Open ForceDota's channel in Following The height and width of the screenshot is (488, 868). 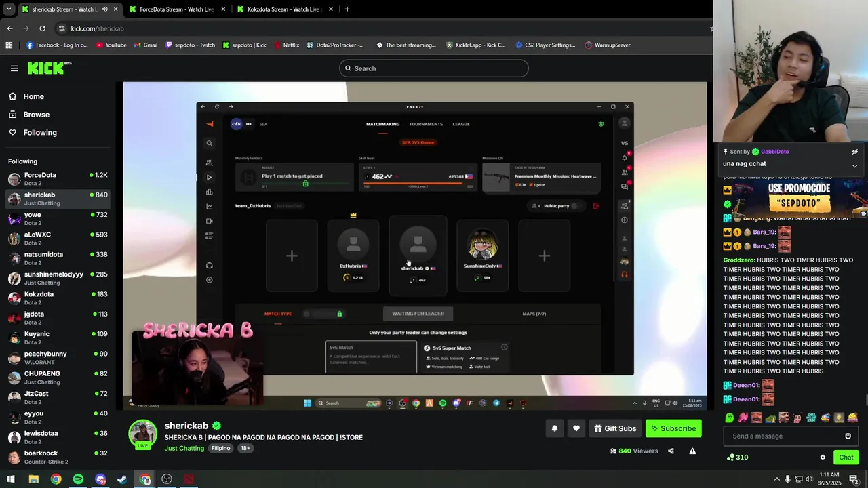57,179
